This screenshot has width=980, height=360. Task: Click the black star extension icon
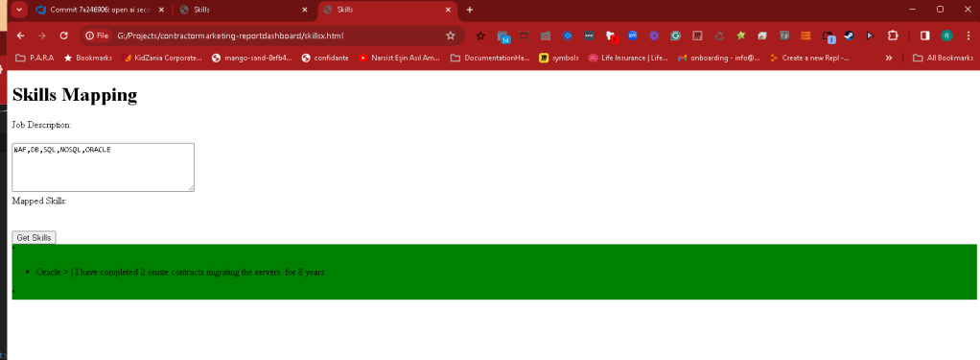(480, 36)
